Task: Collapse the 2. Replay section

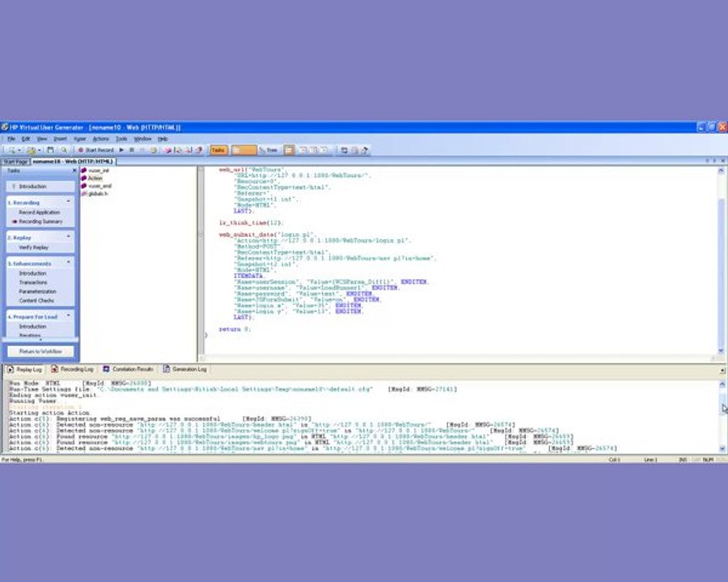Action: tap(69, 237)
